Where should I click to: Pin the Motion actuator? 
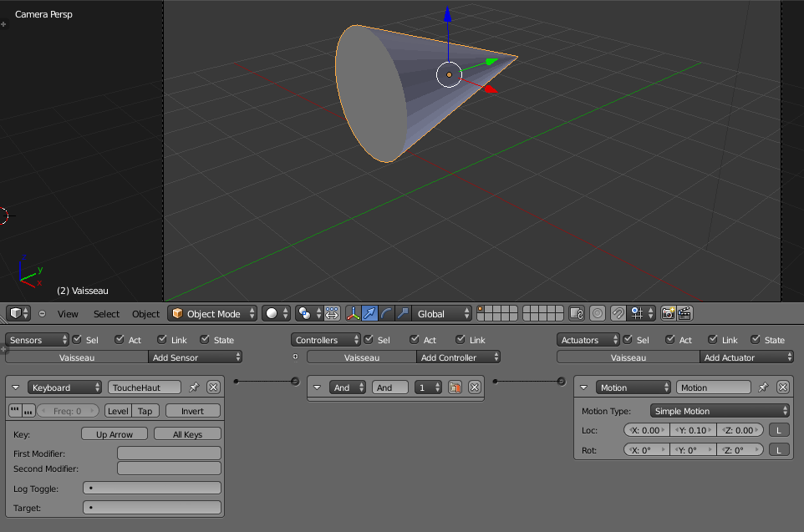[764, 388]
